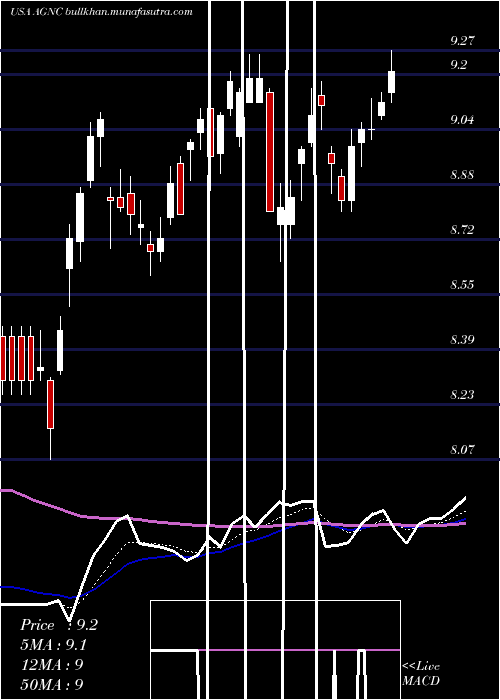Click the 8.88 price axis label
This screenshot has height=700, width=500.
coord(462,175)
